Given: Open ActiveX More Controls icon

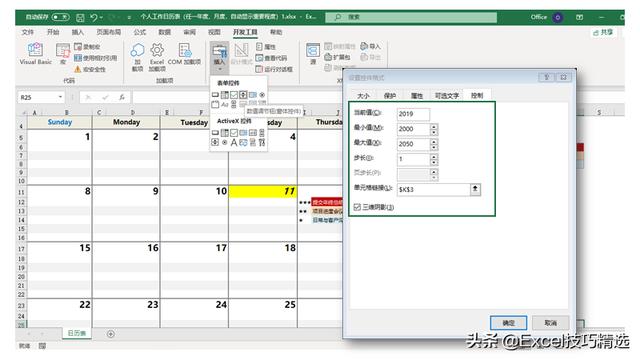Looking at the screenshot, I should [262, 142].
